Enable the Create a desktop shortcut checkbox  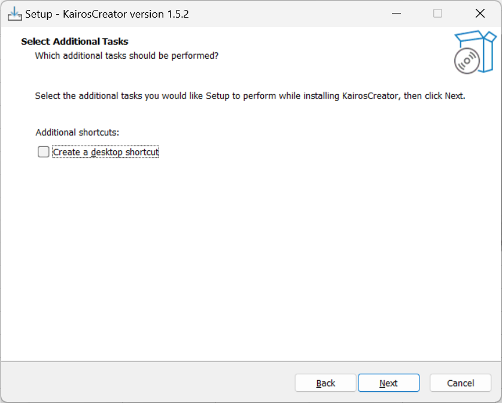(43, 152)
